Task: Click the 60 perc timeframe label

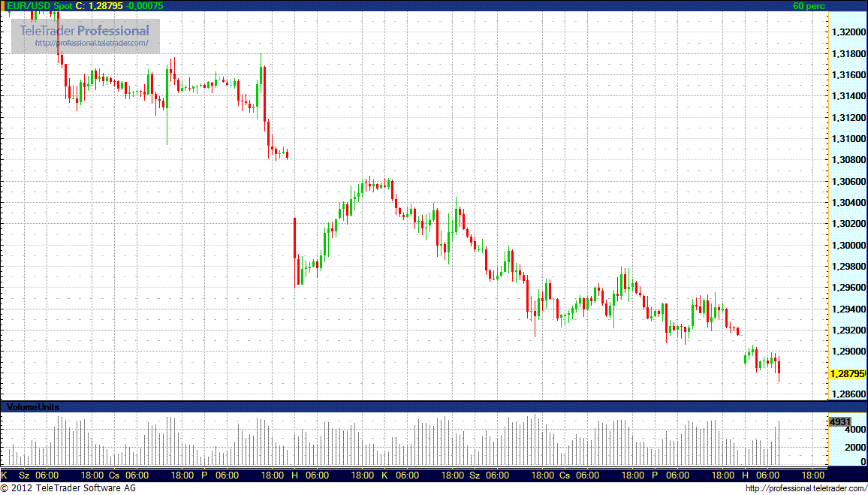Action: 809,5
